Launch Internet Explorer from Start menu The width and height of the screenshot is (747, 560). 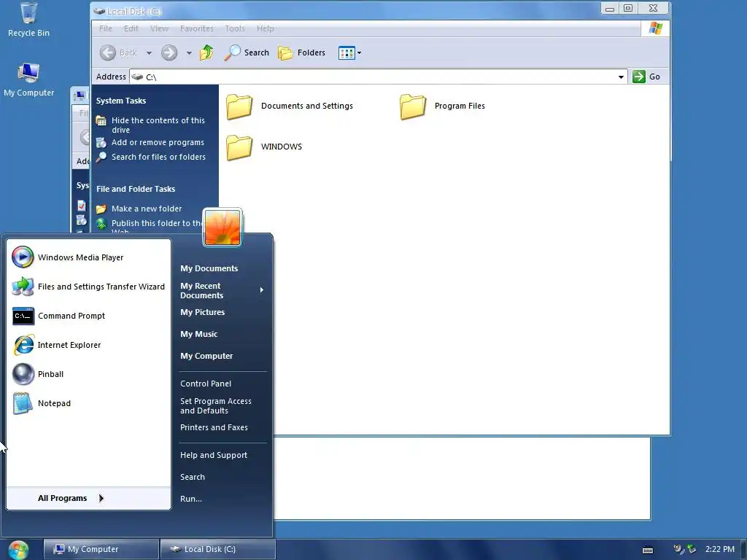[88, 345]
